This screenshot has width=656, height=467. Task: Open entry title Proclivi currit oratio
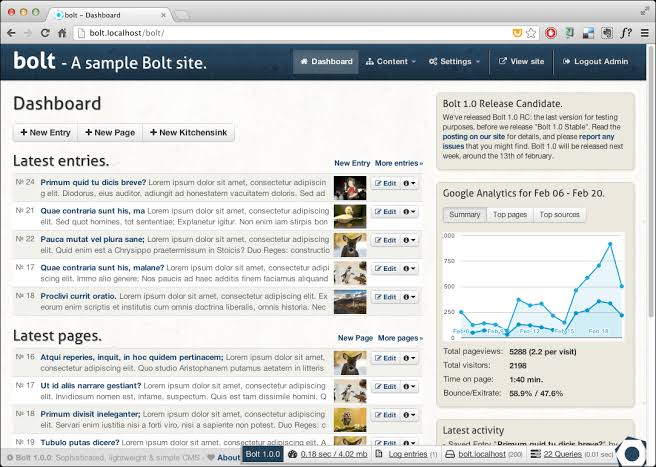pyautogui.click(x=78, y=296)
